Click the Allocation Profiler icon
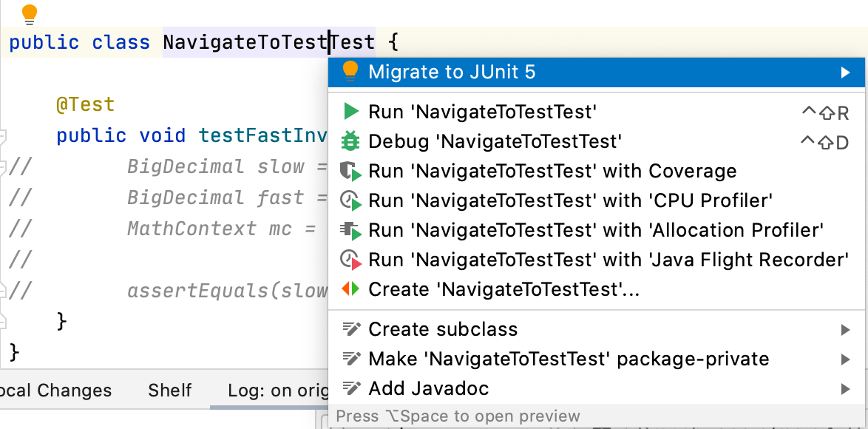Image resolution: width=868 pixels, height=429 pixels. pos(351,229)
